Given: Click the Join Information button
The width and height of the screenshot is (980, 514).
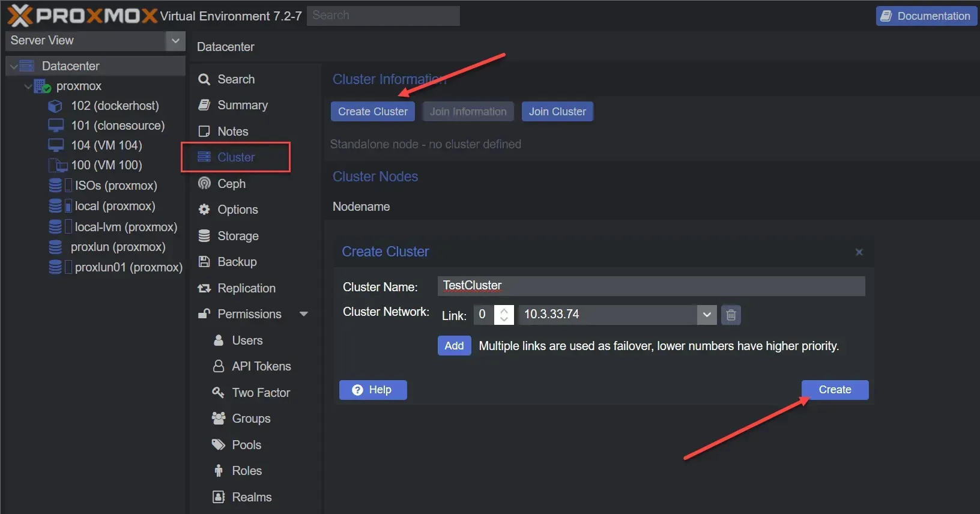Looking at the screenshot, I should [x=468, y=112].
